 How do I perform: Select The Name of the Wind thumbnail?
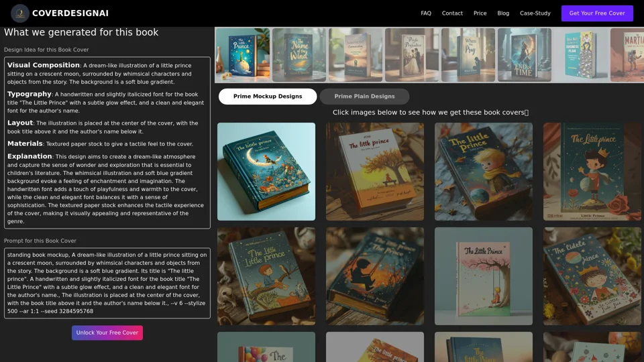(x=299, y=54)
